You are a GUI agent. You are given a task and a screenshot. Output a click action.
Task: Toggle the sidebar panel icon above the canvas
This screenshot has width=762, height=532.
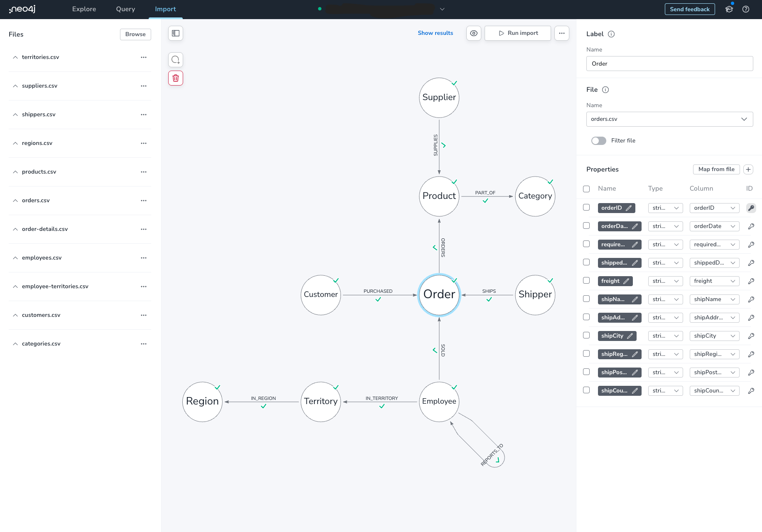point(175,33)
